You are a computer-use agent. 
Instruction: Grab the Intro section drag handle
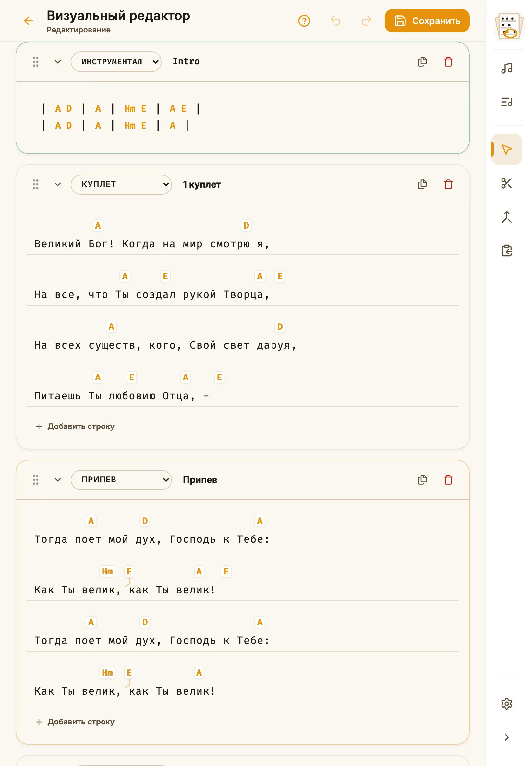tap(36, 62)
